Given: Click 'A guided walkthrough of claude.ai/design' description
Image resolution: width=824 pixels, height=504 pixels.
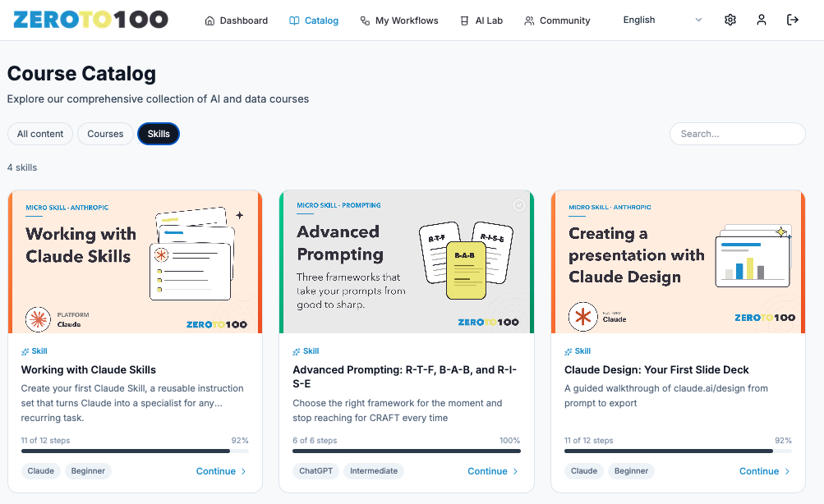Looking at the screenshot, I should [x=665, y=396].
